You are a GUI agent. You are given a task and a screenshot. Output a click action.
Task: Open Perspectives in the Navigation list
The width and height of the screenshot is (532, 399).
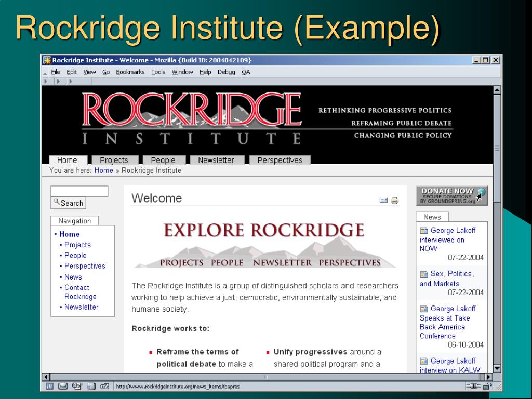tap(85, 266)
